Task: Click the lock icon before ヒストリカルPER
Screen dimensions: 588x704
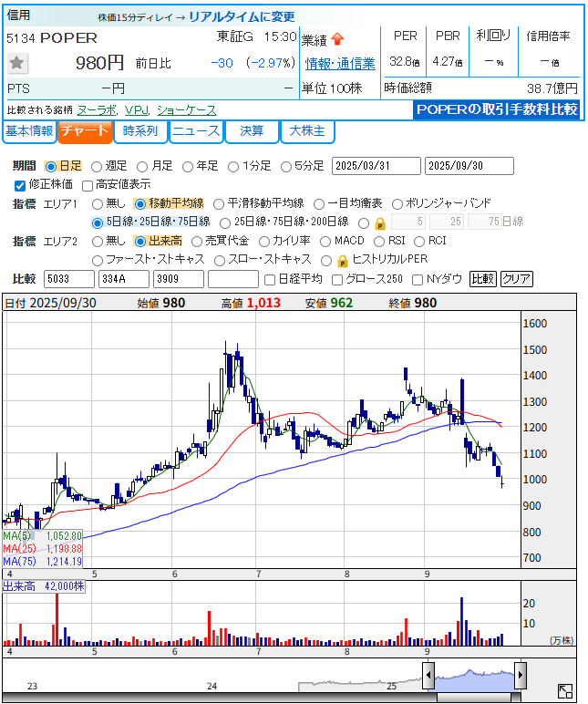Action: coord(343,260)
